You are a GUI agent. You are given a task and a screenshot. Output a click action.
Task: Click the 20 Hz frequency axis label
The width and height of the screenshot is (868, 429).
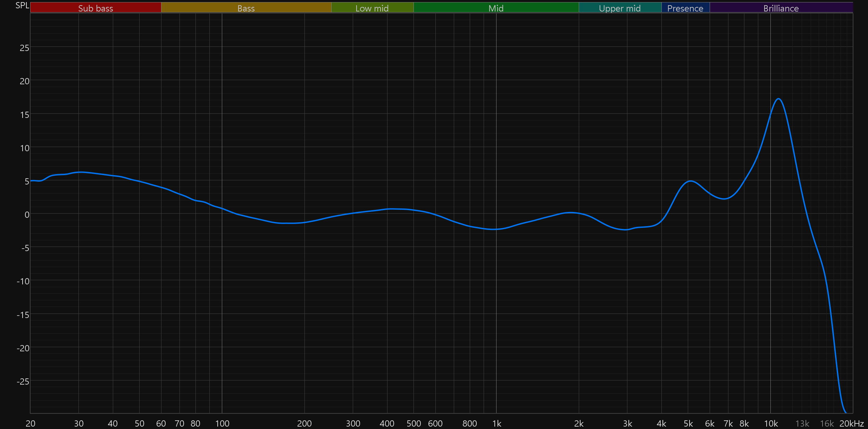coord(31,423)
